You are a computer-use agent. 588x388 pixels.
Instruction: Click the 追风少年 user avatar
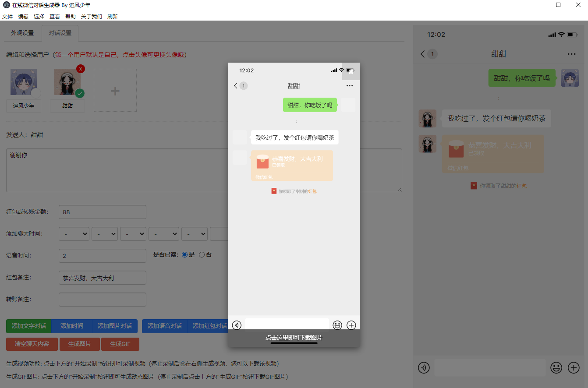click(24, 82)
